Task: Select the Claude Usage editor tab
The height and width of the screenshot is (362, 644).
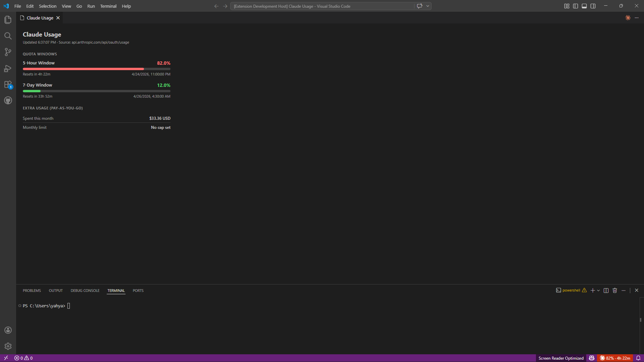Action: point(40,18)
